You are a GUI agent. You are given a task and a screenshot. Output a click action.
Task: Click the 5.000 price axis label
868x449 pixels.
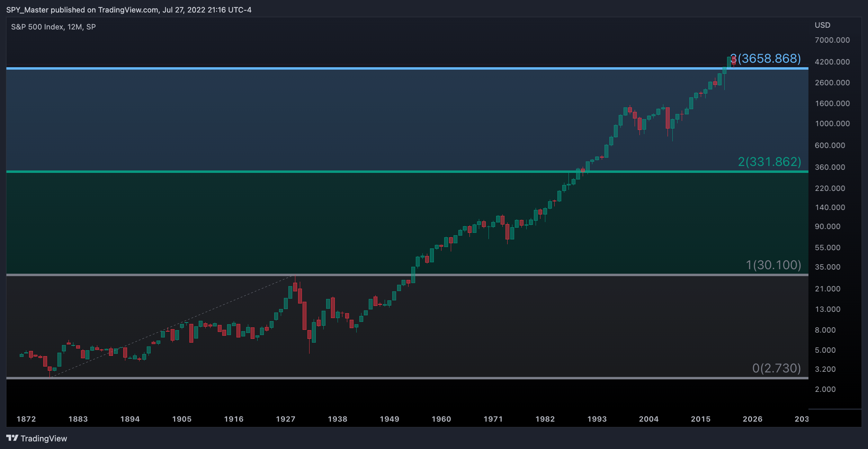[825, 350]
